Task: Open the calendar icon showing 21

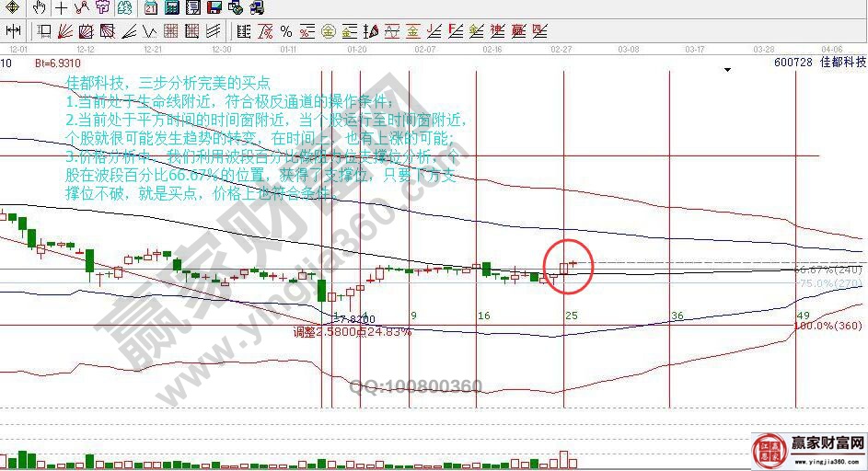Action: (149, 8)
